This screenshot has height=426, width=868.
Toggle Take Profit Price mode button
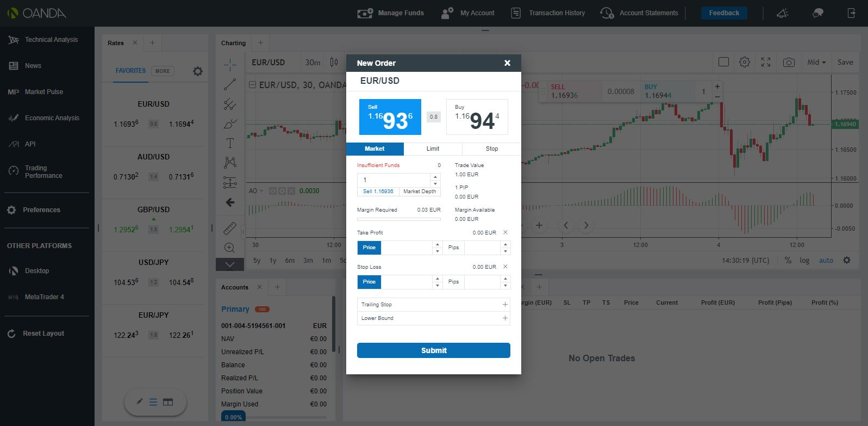tap(369, 248)
